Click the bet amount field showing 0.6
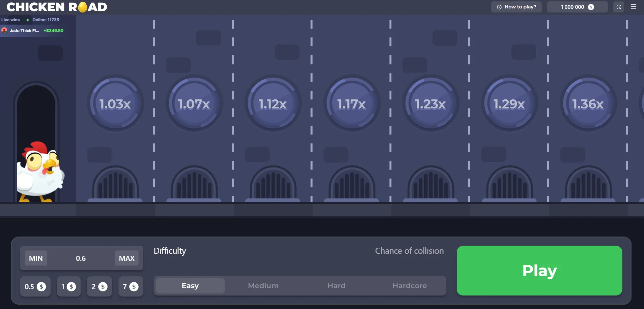This screenshot has width=644, height=309. point(81,258)
